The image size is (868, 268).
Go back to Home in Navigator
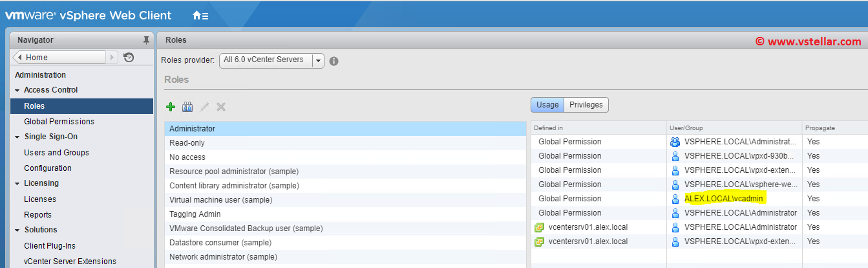[x=58, y=58]
